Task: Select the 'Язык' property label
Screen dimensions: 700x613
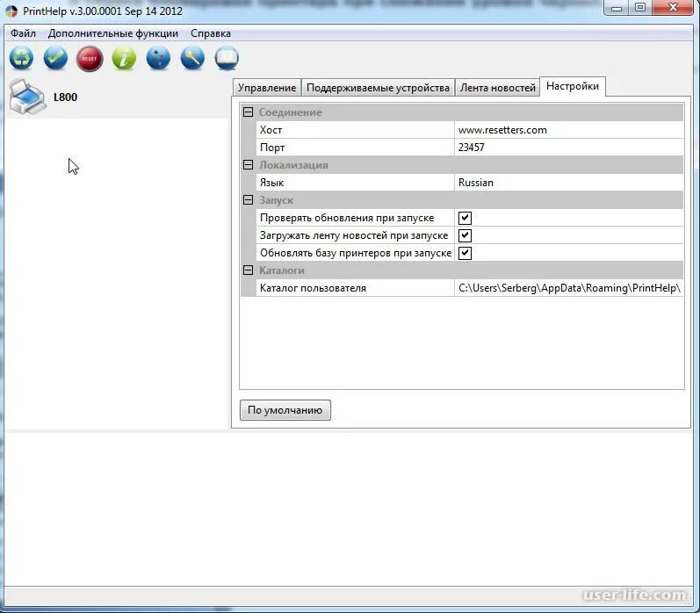Action: click(x=271, y=183)
